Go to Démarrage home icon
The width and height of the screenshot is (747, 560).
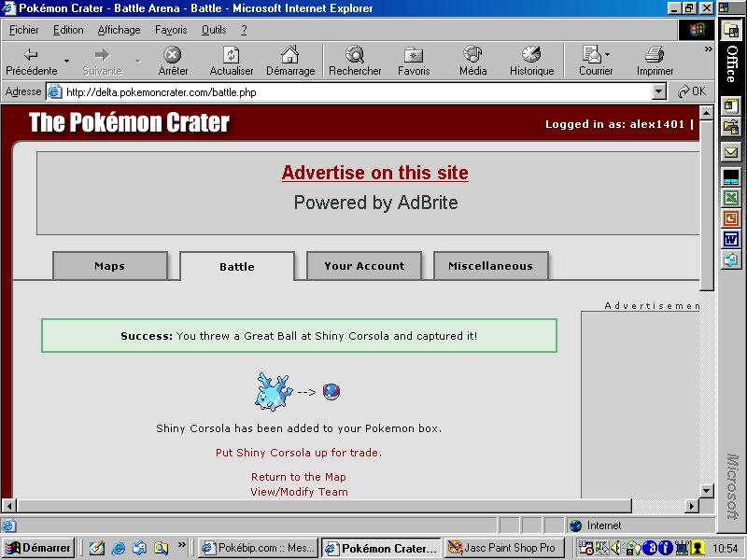(x=289, y=55)
